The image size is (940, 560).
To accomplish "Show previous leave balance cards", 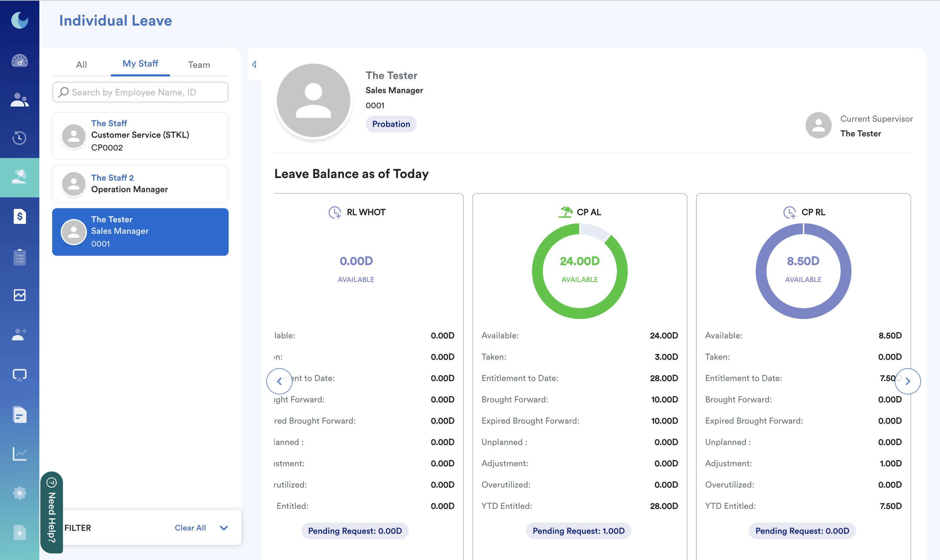I will click(x=279, y=382).
